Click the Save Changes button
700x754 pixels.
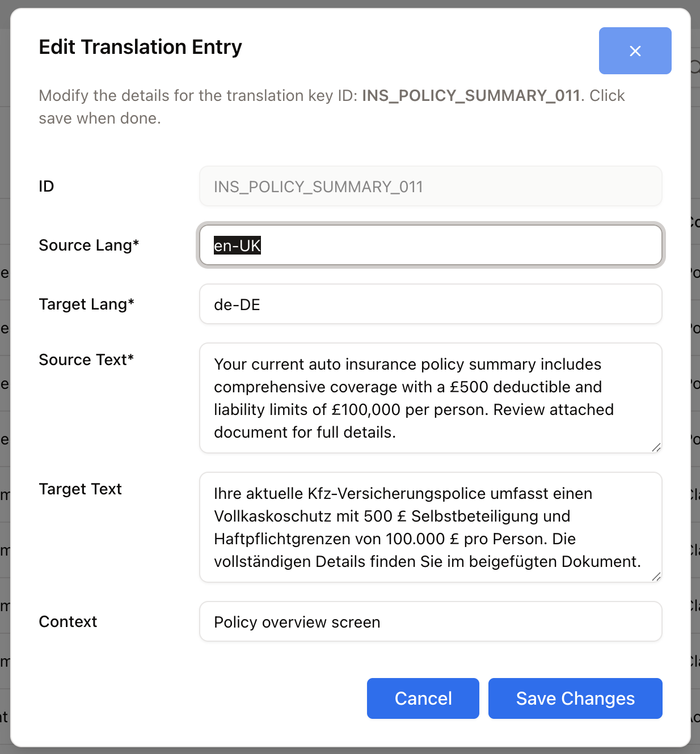pos(575,698)
